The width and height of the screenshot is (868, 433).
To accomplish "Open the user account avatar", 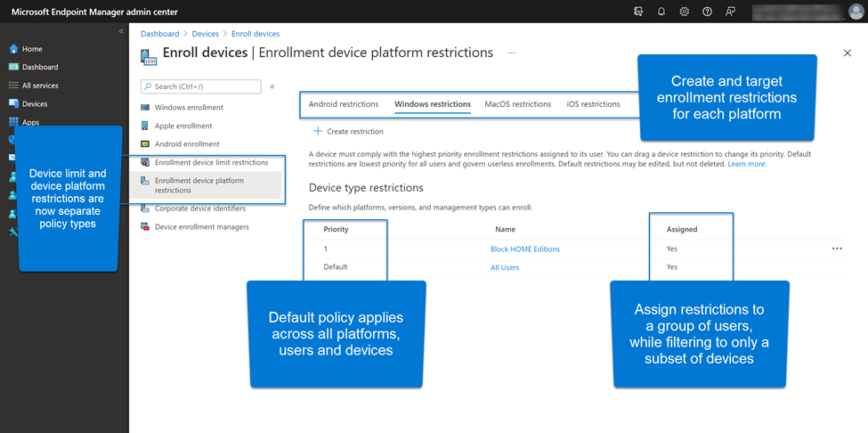I will click(x=856, y=12).
